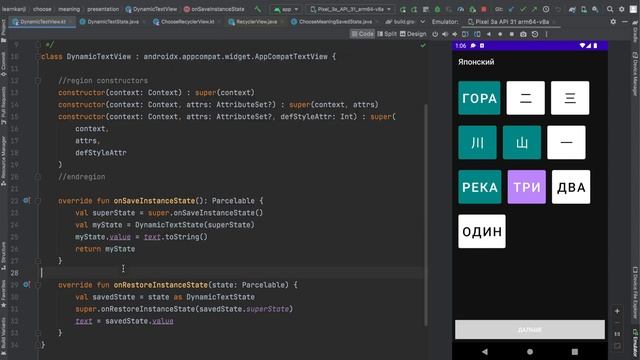The width and height of the screenshot is (640, 360).
Task: Click the presentation breadcrumb
Action: pos(103,9)
